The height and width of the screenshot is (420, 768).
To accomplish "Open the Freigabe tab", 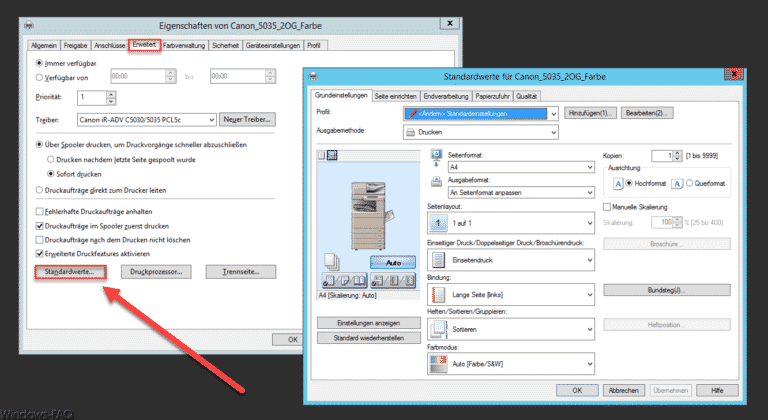I will point(75,46).
